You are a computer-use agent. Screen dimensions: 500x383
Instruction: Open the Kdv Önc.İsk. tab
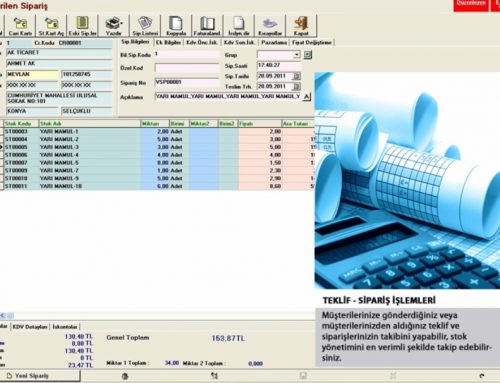201,42
